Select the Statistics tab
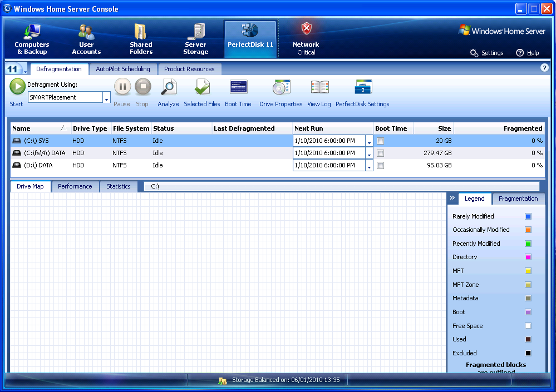 click(x=119, y=186)
